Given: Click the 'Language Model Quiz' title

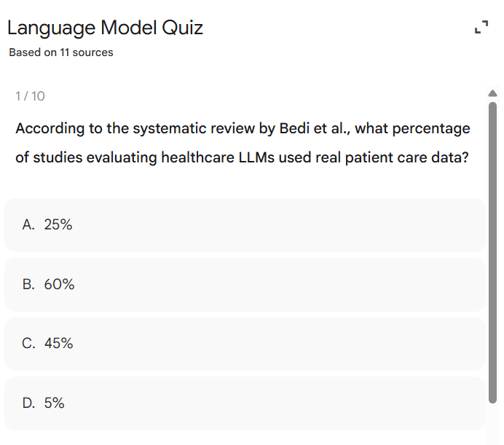Looking at the screenshot, I should pos(105,28).
